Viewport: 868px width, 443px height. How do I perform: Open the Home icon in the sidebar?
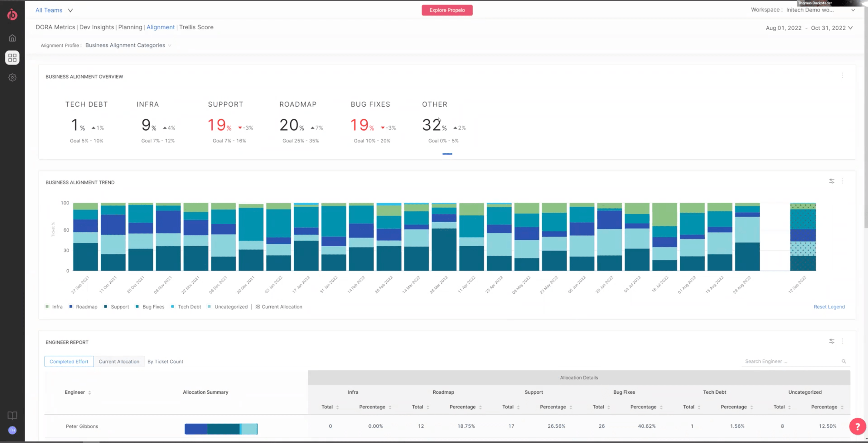12,38
